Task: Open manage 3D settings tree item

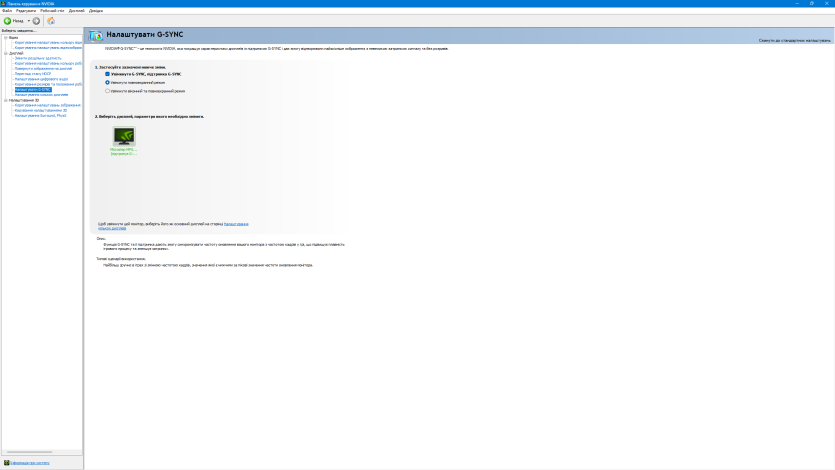Action: click(41, 110)
